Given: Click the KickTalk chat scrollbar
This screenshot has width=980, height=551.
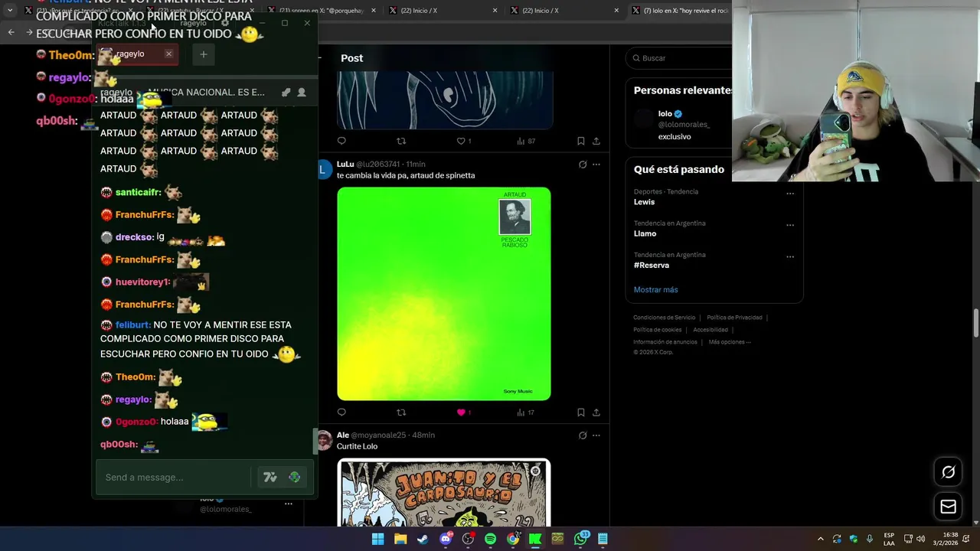Looking at the screenshot, I should pyautogui.click(x=314, y=441).
